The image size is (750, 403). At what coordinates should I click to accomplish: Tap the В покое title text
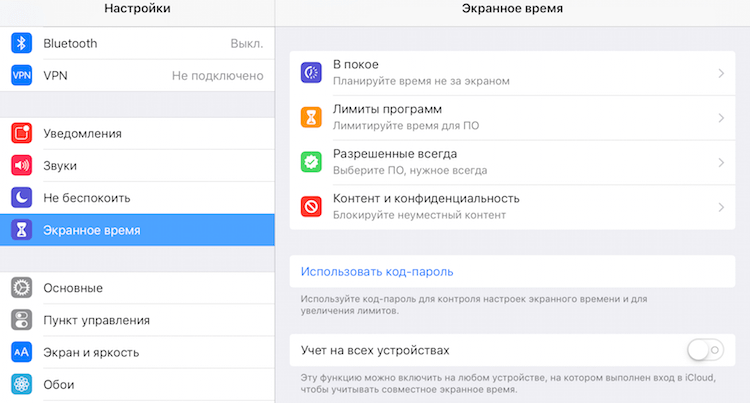pyautogui.click(x=356, y=65)
